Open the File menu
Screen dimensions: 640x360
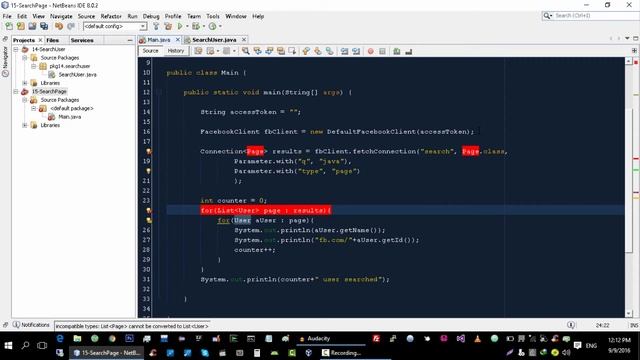pyautogui.click(x=7, y=16)
